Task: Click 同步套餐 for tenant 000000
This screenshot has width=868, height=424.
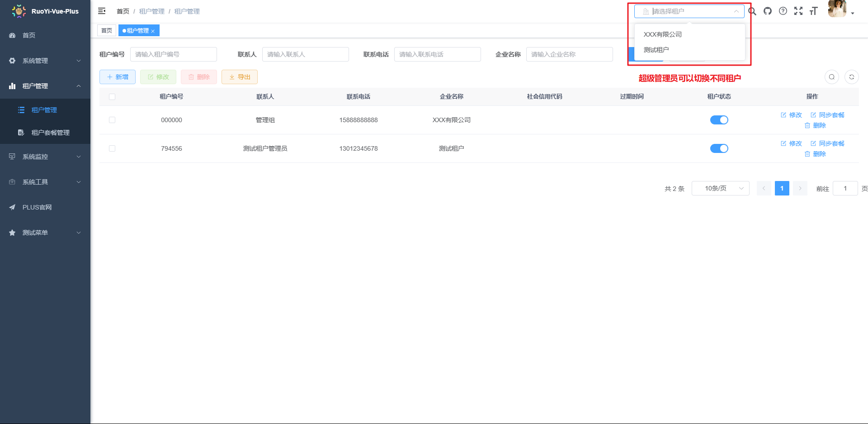Action: (x=827, y=115)
